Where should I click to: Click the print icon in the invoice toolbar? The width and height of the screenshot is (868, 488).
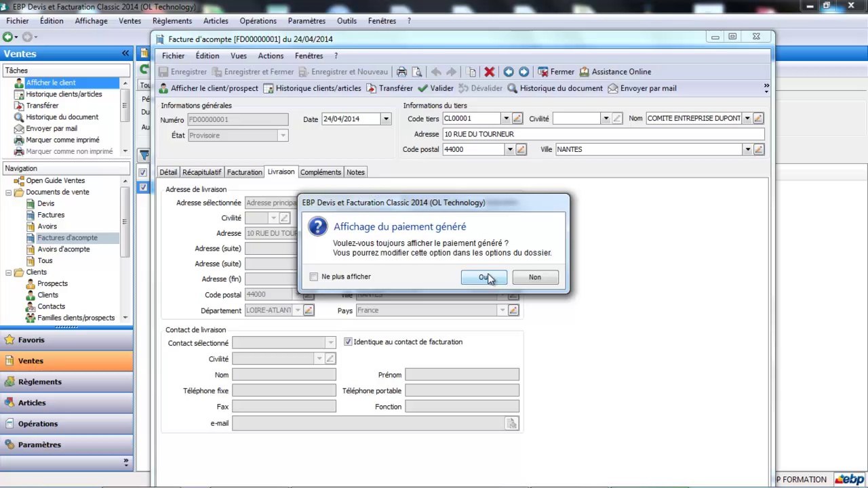401,72
